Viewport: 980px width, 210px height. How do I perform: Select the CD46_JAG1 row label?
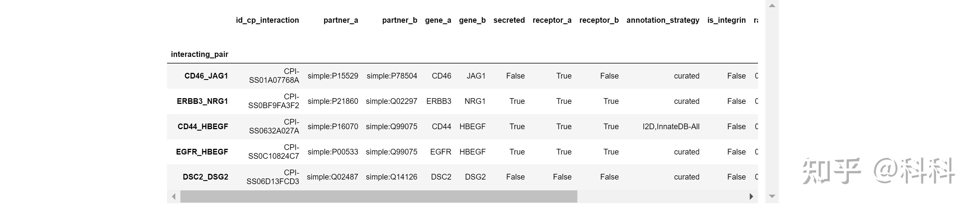pos(206,76)
